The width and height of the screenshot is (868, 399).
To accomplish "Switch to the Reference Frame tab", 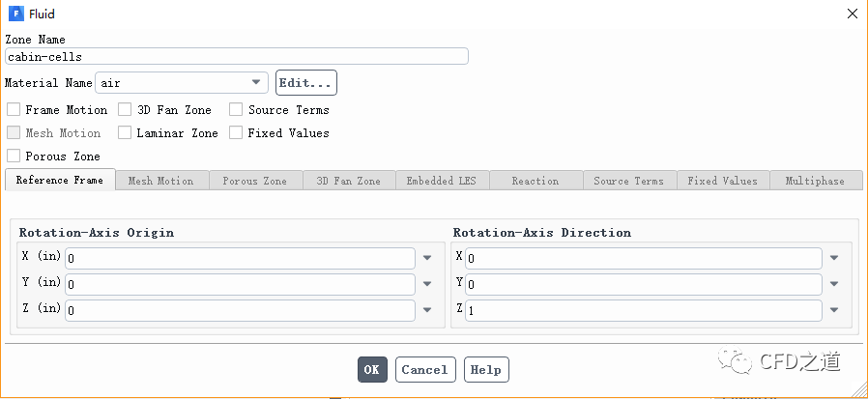I will (x=60, y=181).
